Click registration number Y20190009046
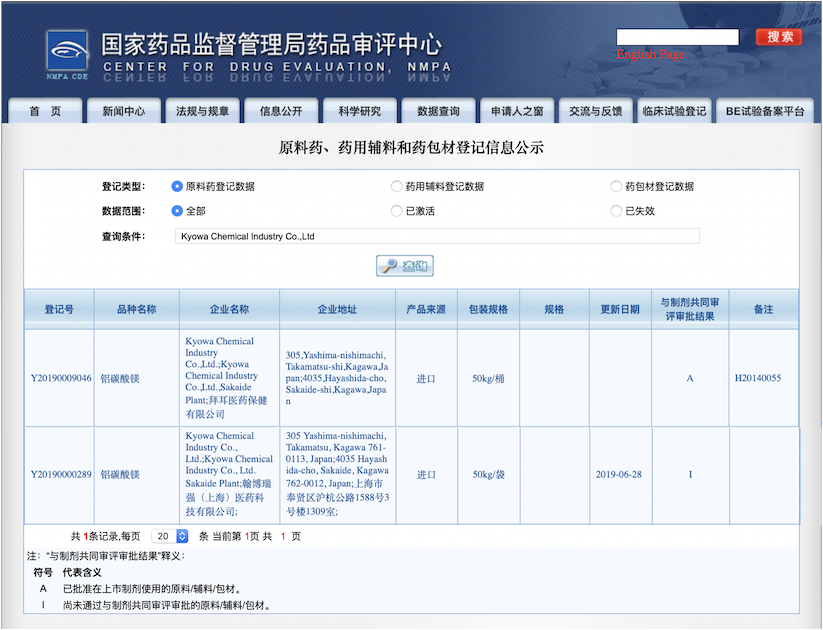The height and width of the screenshot is (630, 823). [61, 378]
